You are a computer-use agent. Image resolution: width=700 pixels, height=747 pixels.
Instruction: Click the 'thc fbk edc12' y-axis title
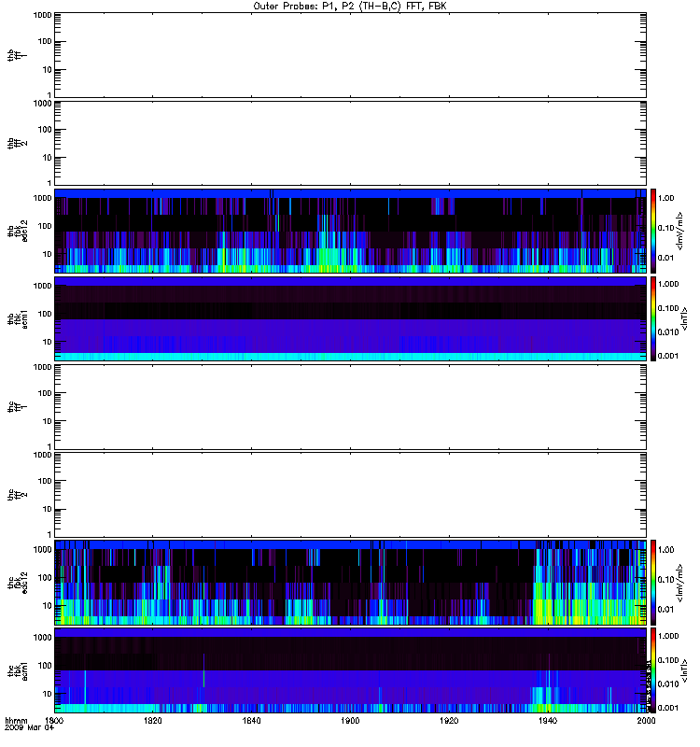tap(18, 582)
